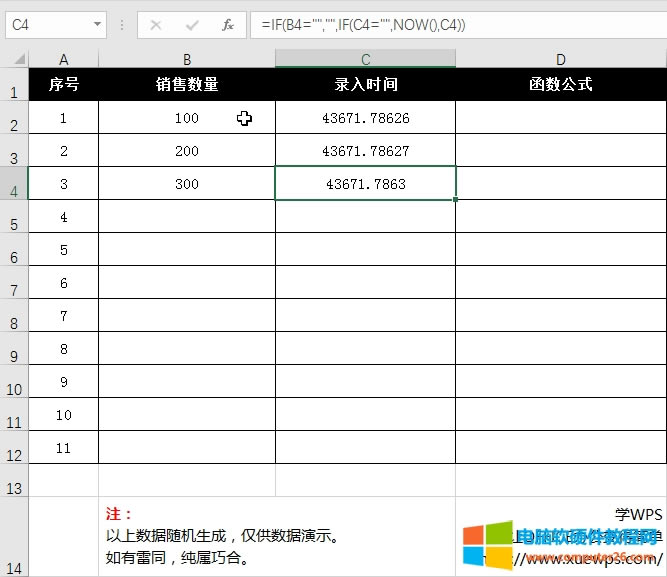The image size is (667, 577).
Task: Select cell with 43671.78627
Action: coord(366,151)
